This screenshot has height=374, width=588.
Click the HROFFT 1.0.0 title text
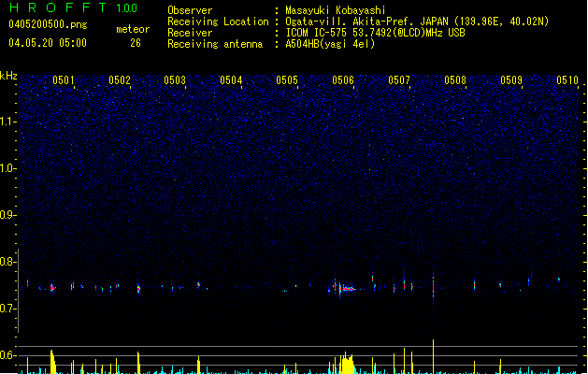[73, 7]
